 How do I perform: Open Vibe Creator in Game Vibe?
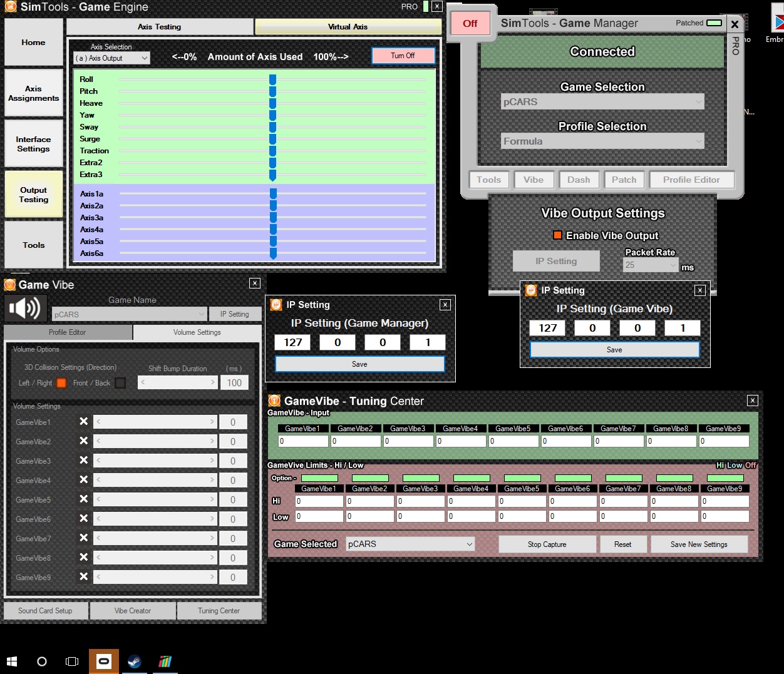coord(133,611)
